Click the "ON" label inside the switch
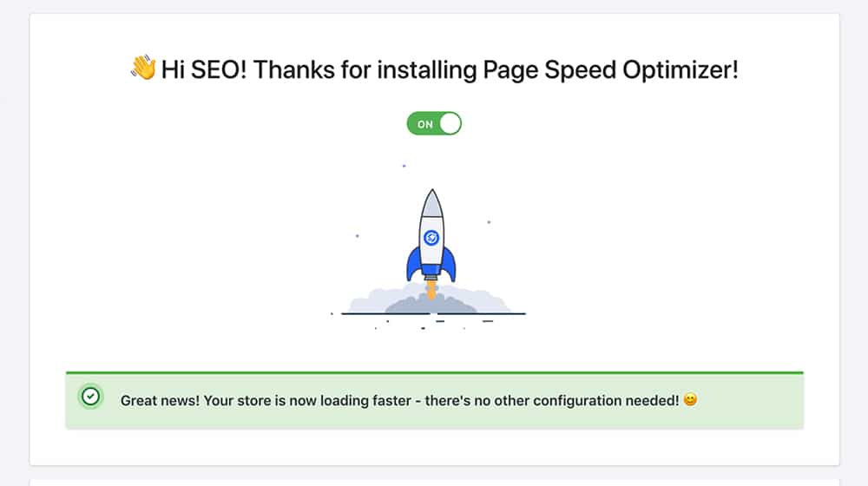 coord(424,125)
